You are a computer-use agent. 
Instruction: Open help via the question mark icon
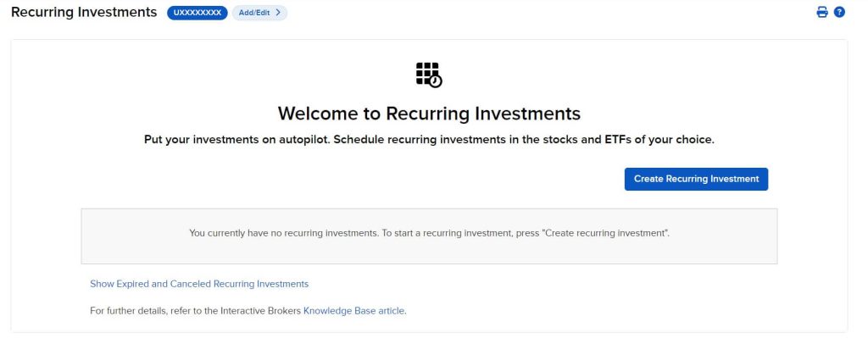click(839, 12)
